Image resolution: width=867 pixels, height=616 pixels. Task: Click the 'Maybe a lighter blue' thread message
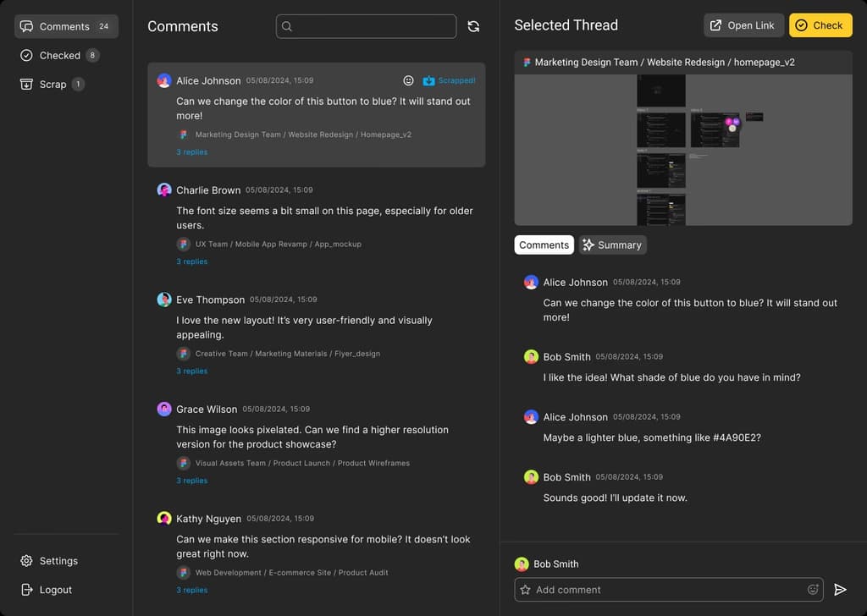pyautogui.click(x=651, y=437)
